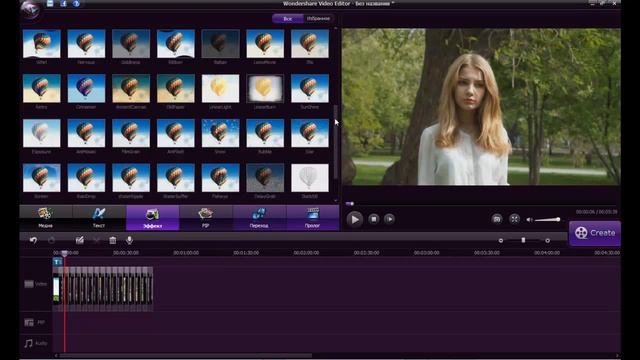Click the save project icon in title bar
The height and width of the screenshot is (360, 640).
tap(50, 3)
